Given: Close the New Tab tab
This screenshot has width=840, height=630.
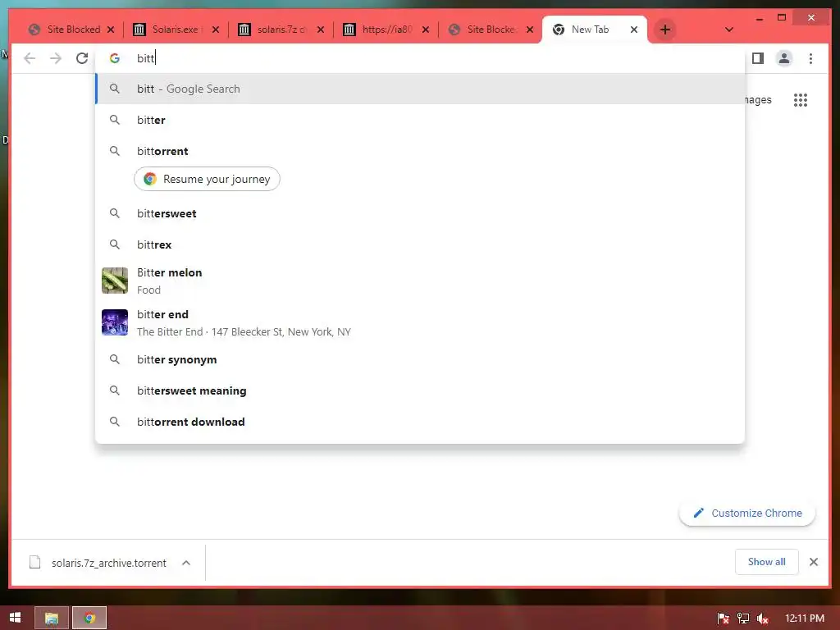Looking at the screenshot, I should pos(634,30).
